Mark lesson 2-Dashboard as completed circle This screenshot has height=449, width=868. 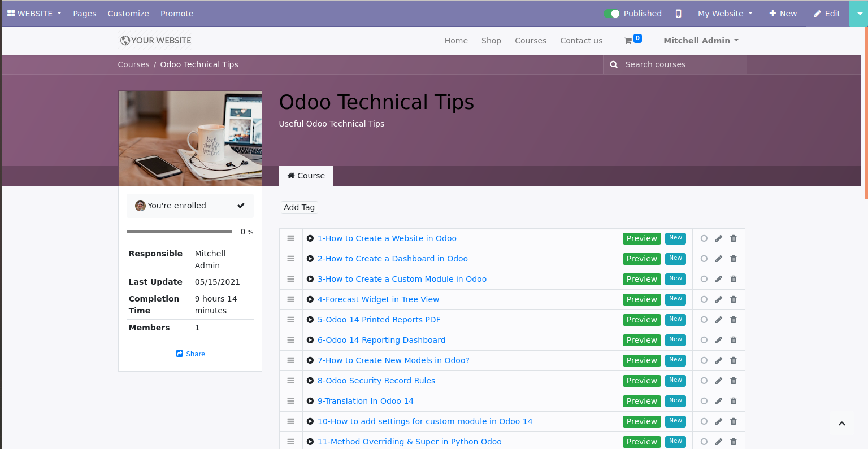(704, 259)
